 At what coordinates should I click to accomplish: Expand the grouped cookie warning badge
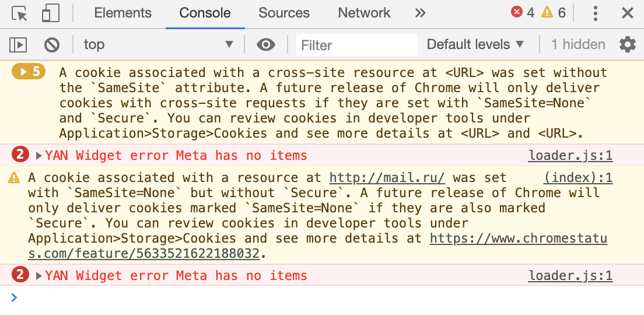(29, 72)
